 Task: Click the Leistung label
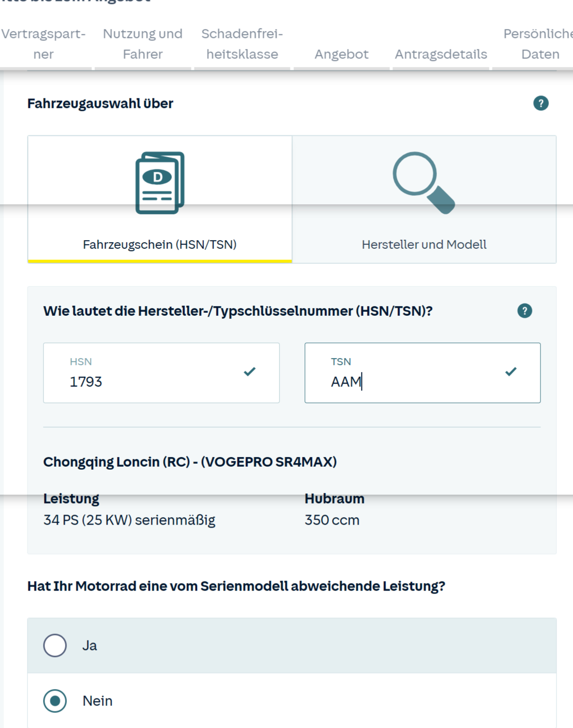71,499
